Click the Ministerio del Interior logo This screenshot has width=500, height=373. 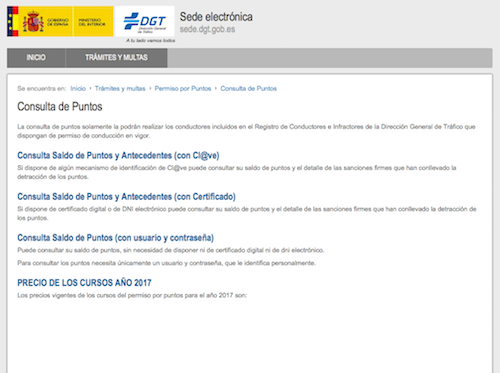click(x=93, y=21)
